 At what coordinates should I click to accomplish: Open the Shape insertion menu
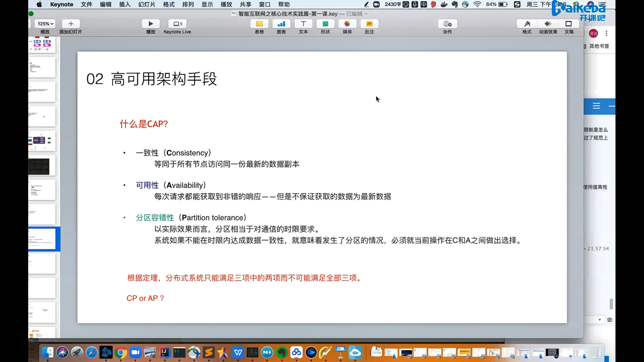(325, 24)
